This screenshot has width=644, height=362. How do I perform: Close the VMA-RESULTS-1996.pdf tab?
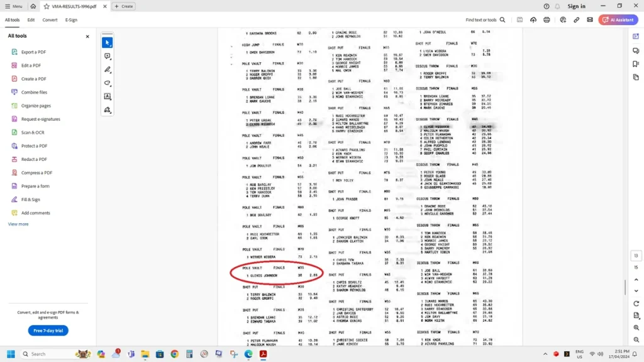click(105, 6)
